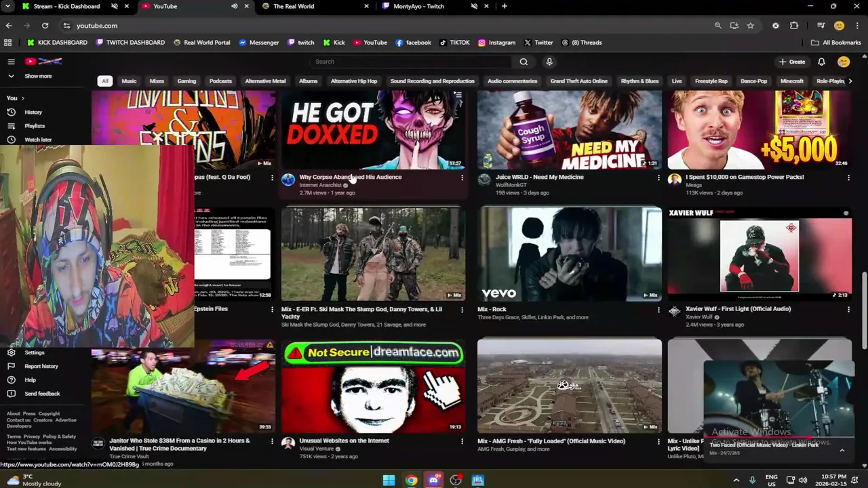
Task: Open the All Bookmarks folder
Action: click(836, 43)
